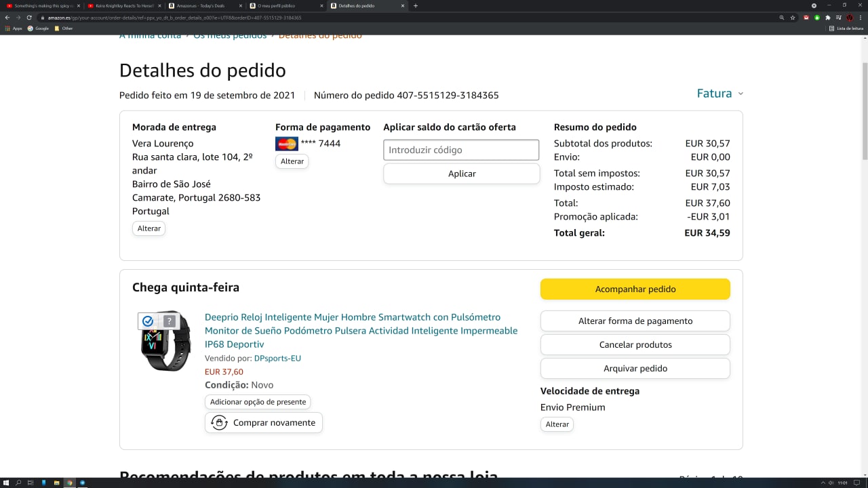The height and width of the screenshot is (488, 868).
Task: Open Lista de leitura panel
Action: (846, 28)
